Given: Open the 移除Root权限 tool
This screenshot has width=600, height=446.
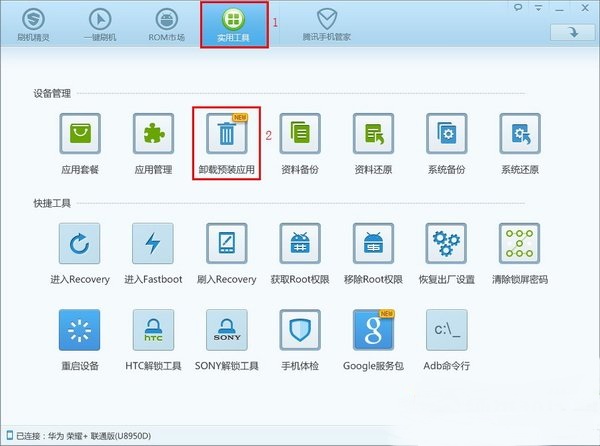Looking at the screenshot, I should pos(373,244).
